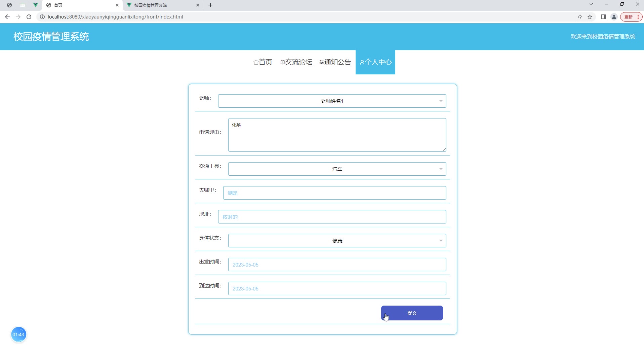Open the browser profile avatar
Screen dimensions: 644x348
(614, 17)
